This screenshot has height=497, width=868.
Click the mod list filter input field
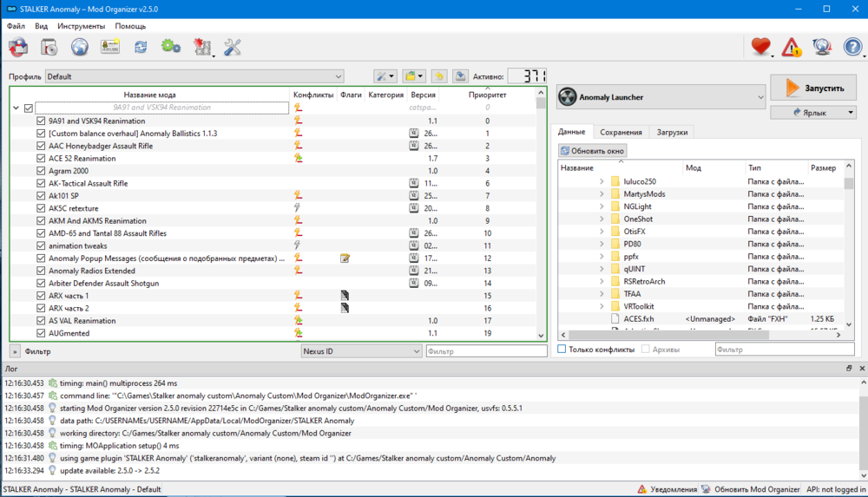pos(486,351)
